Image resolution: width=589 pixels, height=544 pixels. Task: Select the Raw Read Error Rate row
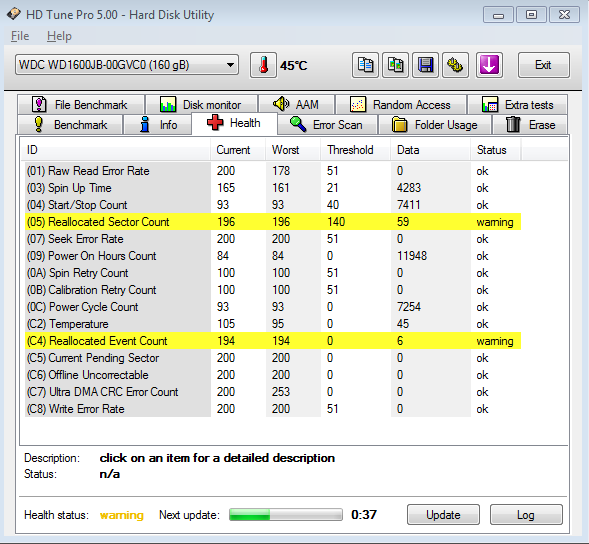[273, 171]
